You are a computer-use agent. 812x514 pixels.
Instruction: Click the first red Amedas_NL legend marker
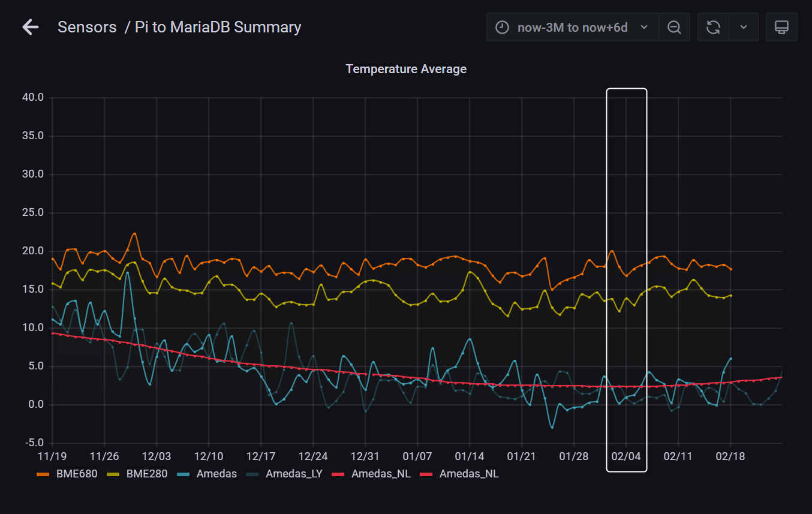pos(339,474)
